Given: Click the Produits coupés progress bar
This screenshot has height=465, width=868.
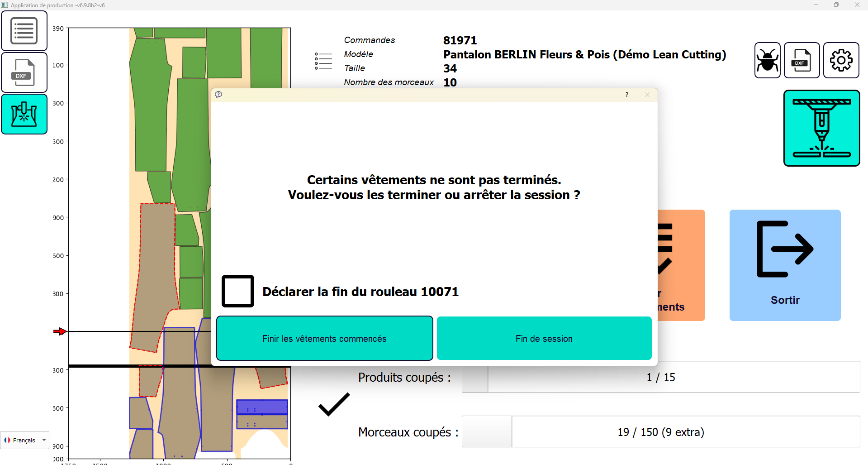Looking at the screenshot, I should (x=660, y=377).
